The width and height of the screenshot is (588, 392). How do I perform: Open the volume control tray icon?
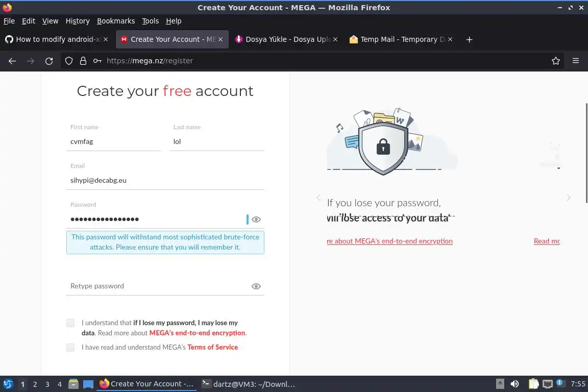pyautogui.click(x=515, y=384)
